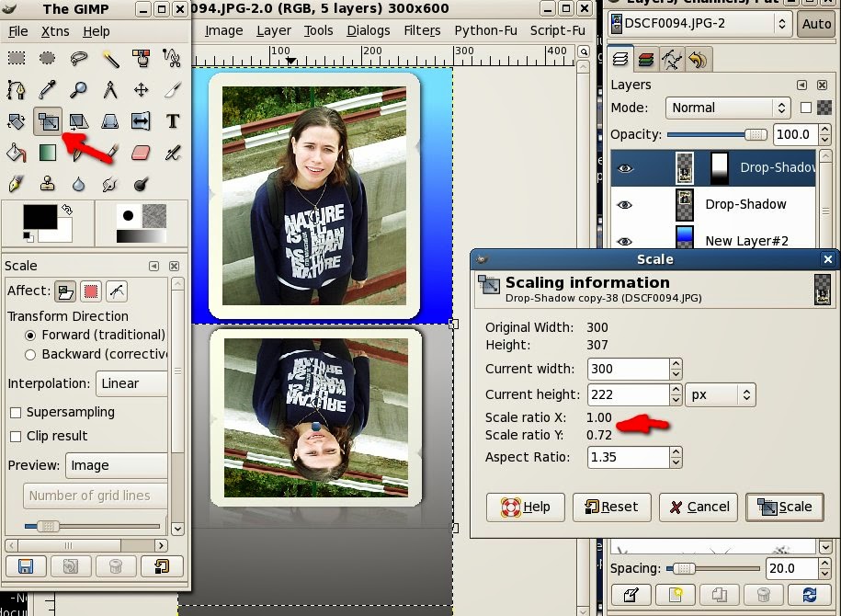Select the Clone stamp tool
Viewport: 841px width, 616px height.
pos(47,185)
